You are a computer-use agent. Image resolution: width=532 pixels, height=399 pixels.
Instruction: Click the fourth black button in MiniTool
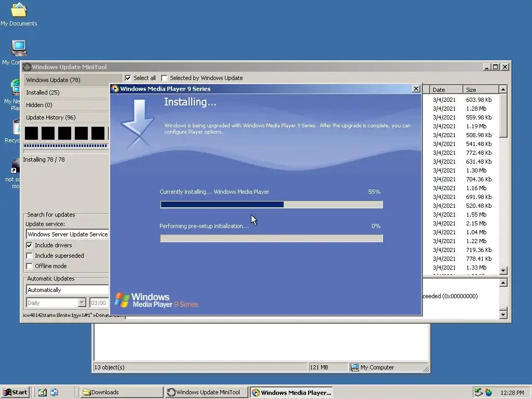coord(81,133)
